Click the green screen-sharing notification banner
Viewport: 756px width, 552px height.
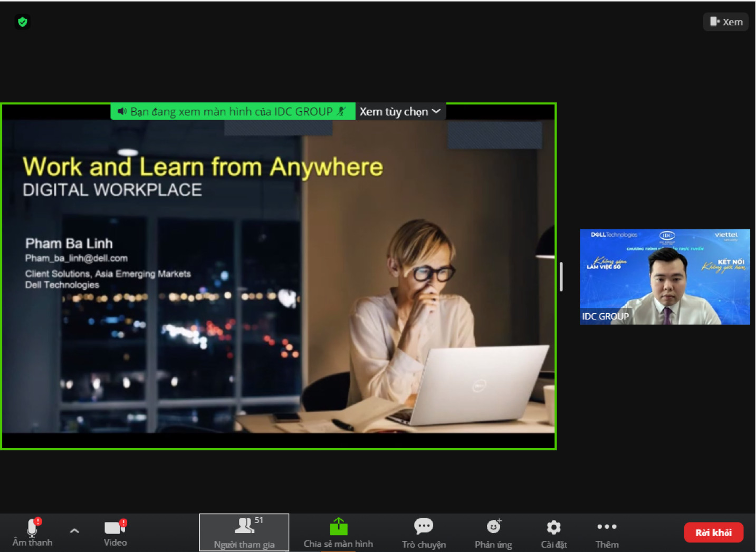(233, 112)
